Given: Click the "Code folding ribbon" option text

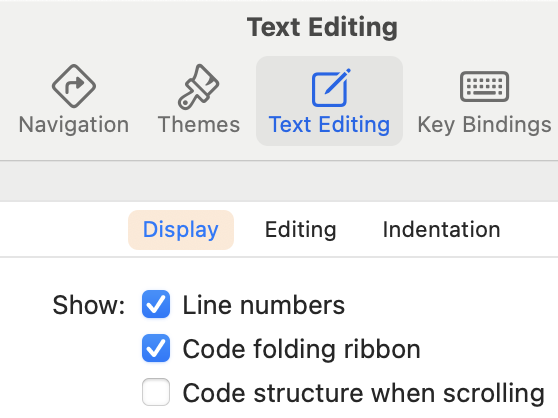Looking at the screenshot, I should pyautogui.click(x=302, y=349).
